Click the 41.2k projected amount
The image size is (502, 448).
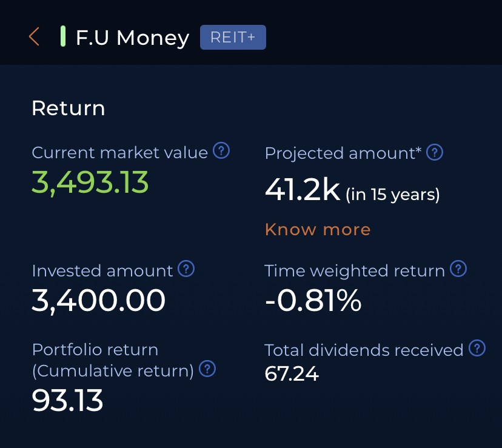[x=303, y=190]
